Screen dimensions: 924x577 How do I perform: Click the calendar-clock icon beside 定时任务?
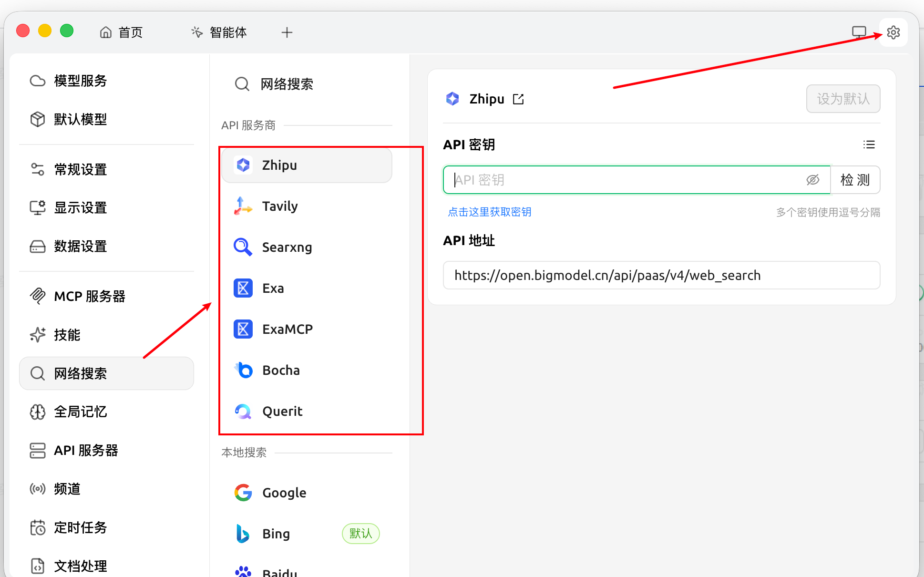pyautogui.click(x=38, y=527)
